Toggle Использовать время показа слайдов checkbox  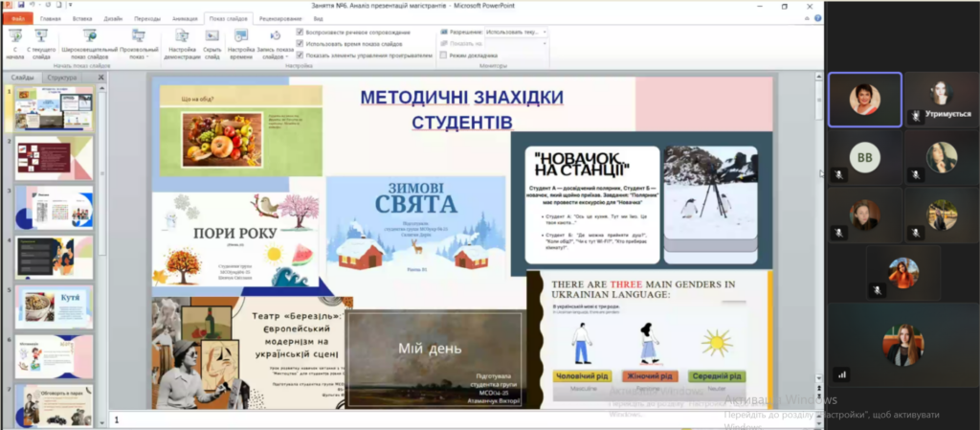click(x=300, y=44)
